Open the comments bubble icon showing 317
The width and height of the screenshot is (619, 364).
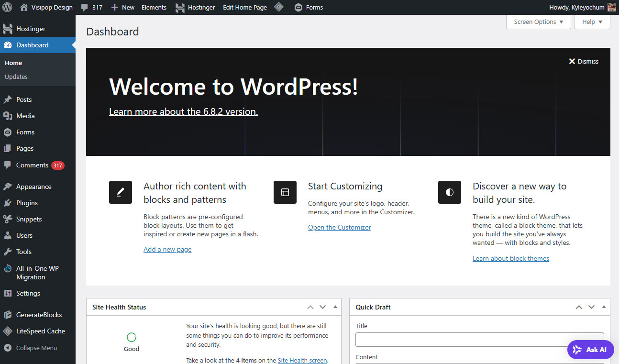[x=91, y=7]
